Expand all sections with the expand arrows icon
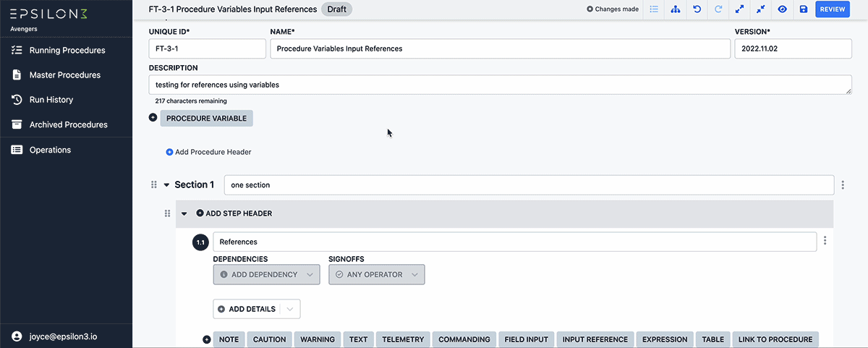The image size is (868, 348). click(x=739, y=9)
